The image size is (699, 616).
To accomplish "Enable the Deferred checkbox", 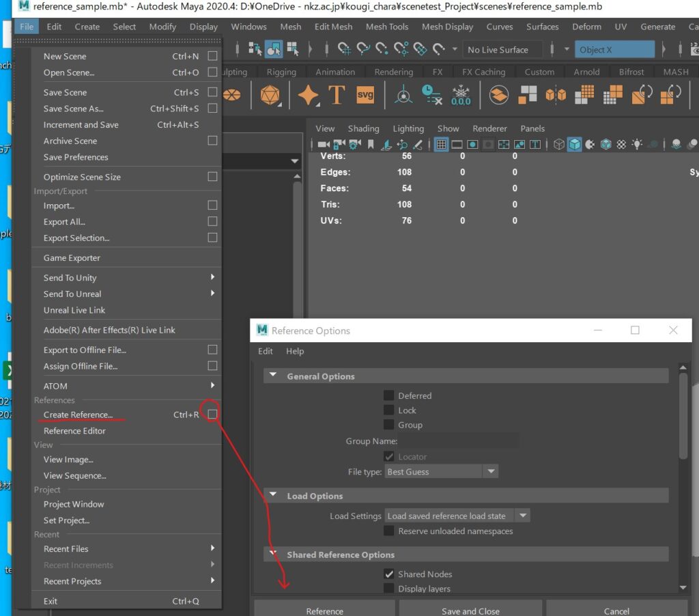I will click(388, 395).
